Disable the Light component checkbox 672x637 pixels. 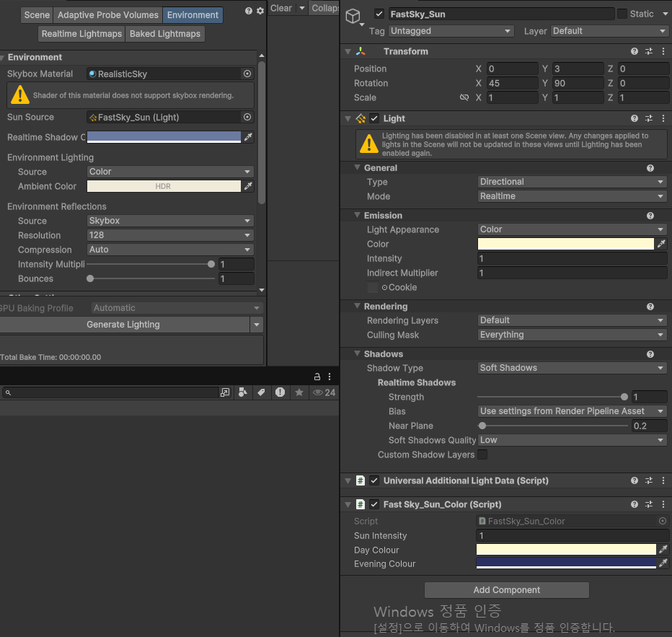pyautogui.click(x=374, y=118)
